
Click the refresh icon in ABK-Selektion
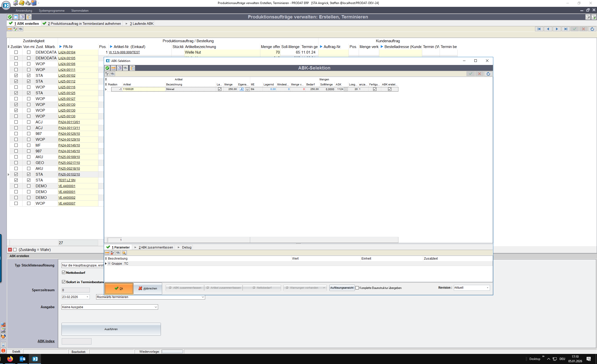pyautogui.click(x=488, y=74)
